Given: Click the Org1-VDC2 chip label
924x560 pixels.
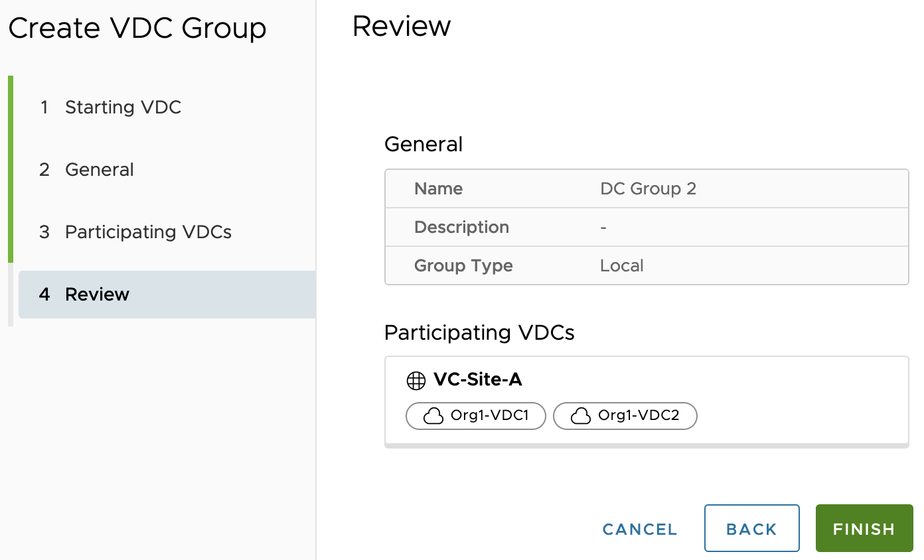Looking at the screenshot, I should [x=637, y=416].
